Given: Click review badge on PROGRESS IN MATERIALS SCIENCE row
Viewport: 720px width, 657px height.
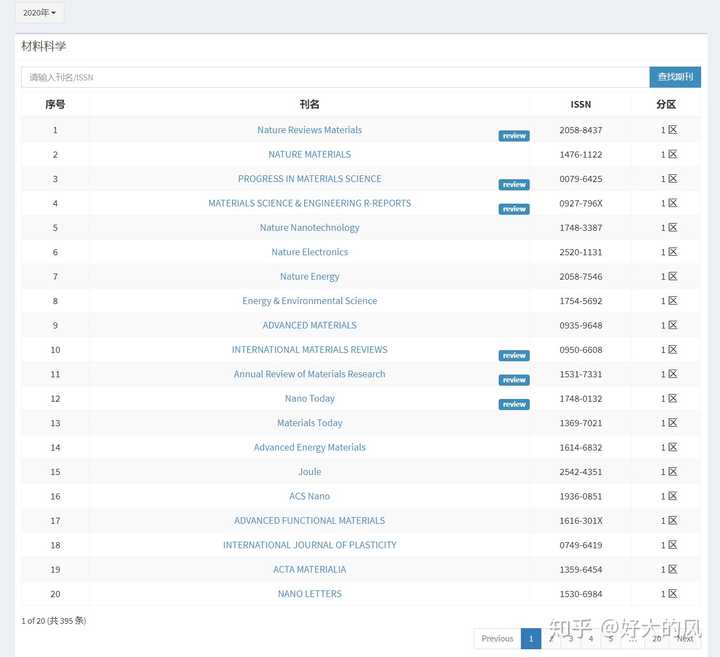Looking at the screenshot, I should click(514, 185).
